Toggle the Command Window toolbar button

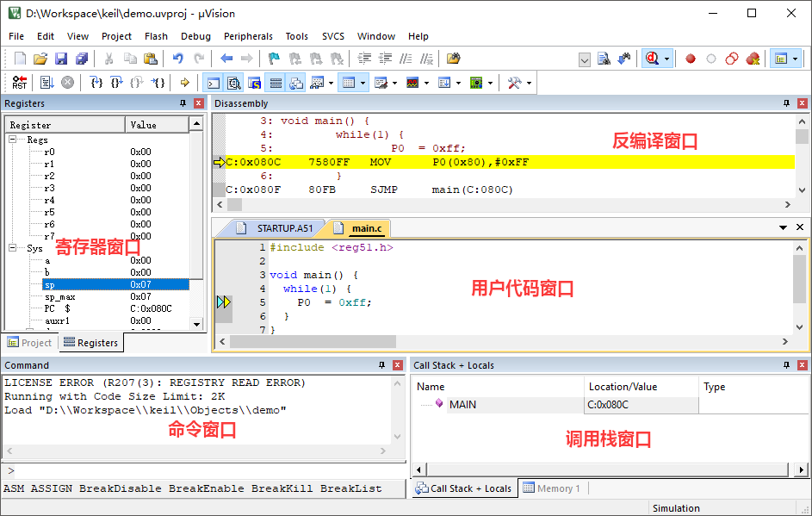coord(212,83)
